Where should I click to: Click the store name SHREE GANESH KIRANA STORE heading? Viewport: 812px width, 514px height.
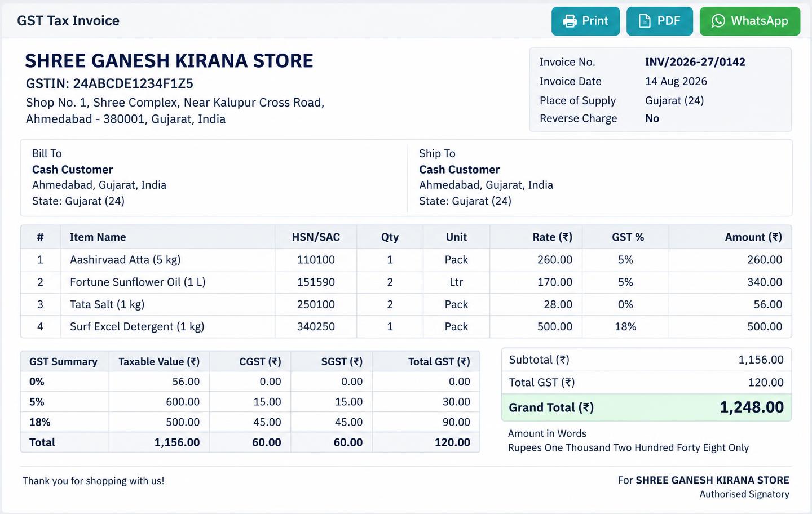(x=169, y=61)
